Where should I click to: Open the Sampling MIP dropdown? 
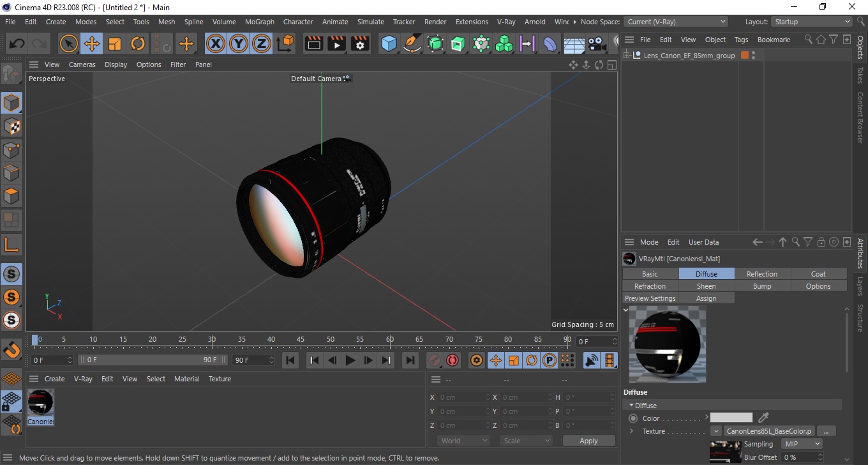(x=802, y=444)
